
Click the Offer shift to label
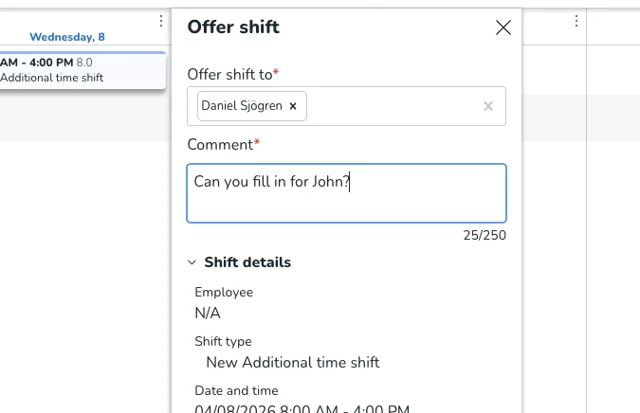pos(229,75)
